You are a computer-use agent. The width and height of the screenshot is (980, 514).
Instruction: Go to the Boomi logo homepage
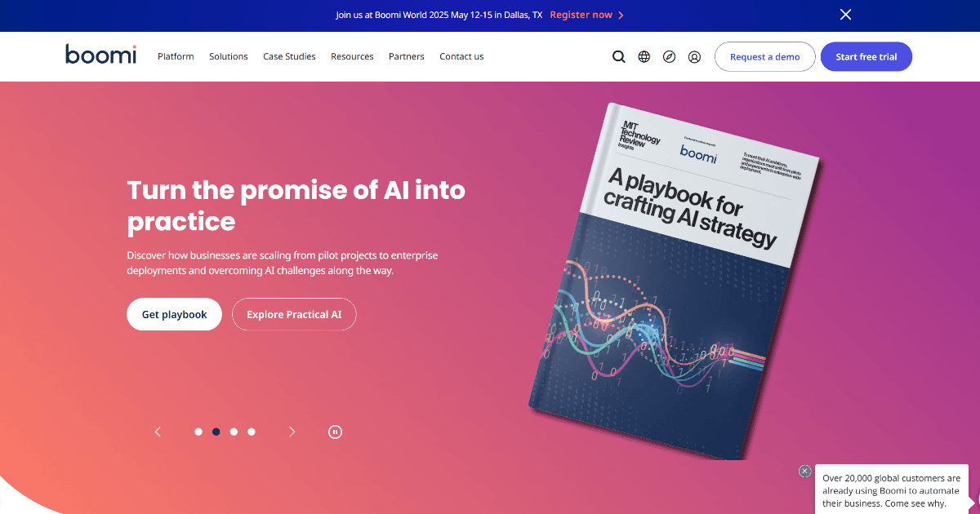pyautogui.click(x=101, y=55)
